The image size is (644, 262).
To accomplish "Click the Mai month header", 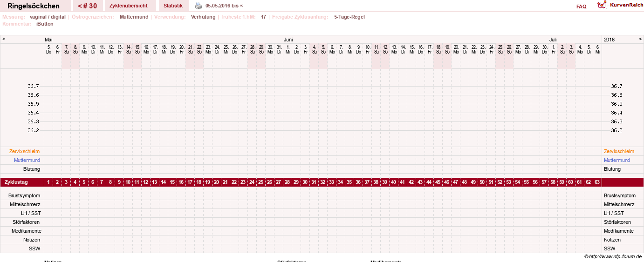I will (x=48, y=40).
